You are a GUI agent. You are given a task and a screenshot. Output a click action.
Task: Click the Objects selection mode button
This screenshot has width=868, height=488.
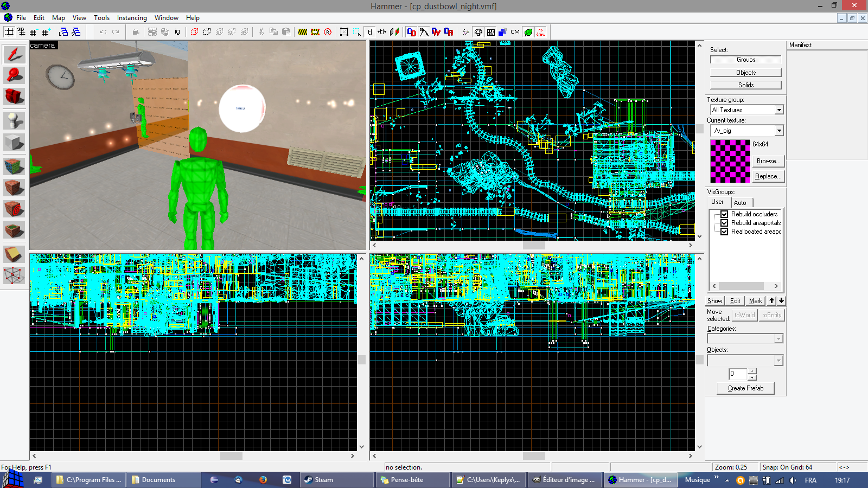(746, 73)
